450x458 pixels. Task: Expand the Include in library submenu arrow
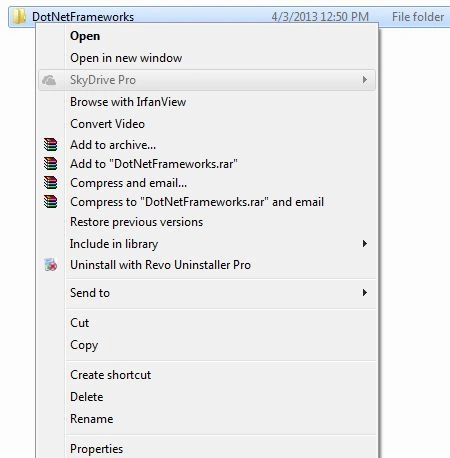(x=364, y=244)
